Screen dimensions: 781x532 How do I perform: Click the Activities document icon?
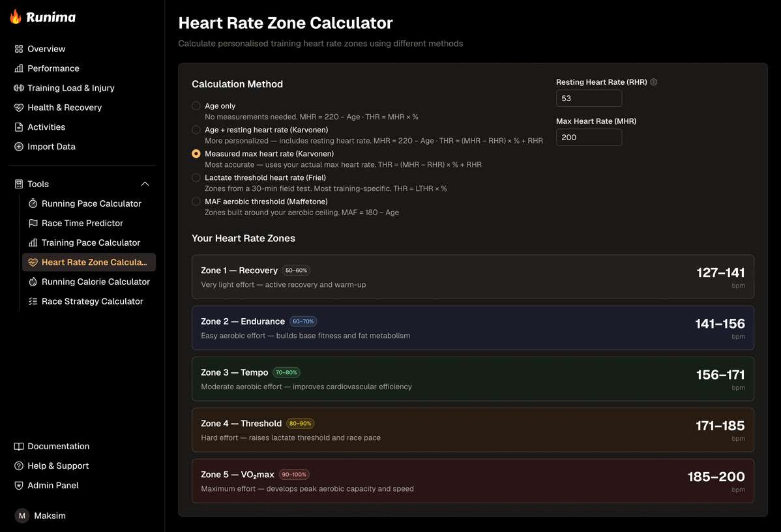pos(19,127)
